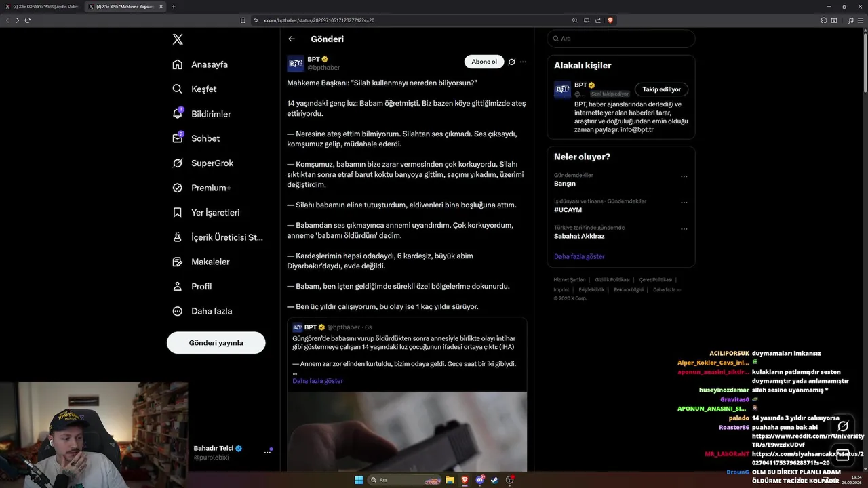Click @bpthaber handle under BPT name
This screenshot has height=488, width=868.
[x=323, y=68]
